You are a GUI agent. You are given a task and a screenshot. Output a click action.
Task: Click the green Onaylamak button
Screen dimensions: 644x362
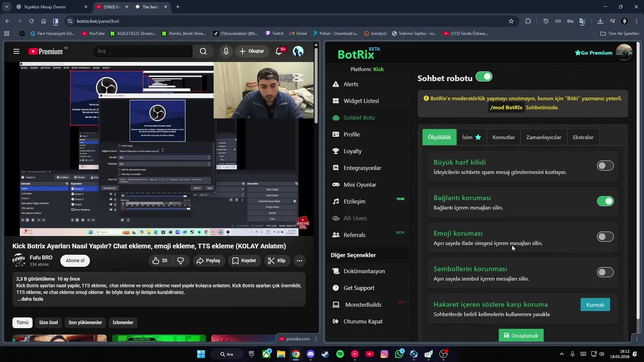(521, 335)
